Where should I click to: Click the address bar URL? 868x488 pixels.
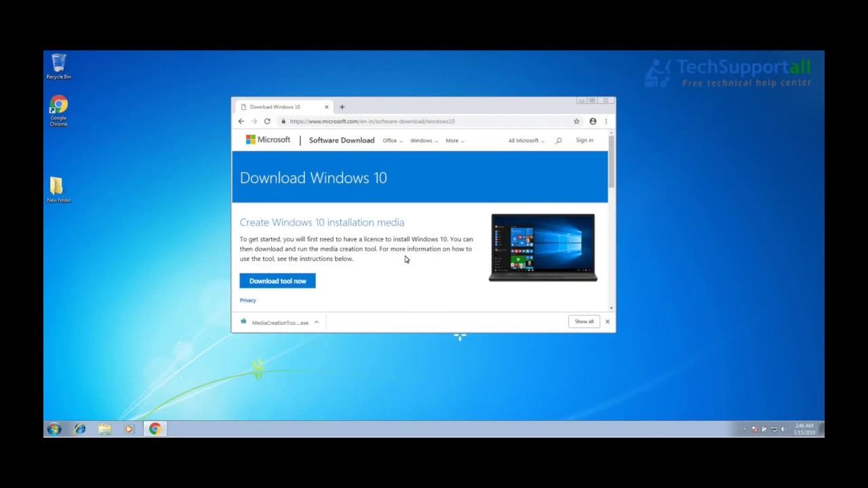[x=372, y=121]
